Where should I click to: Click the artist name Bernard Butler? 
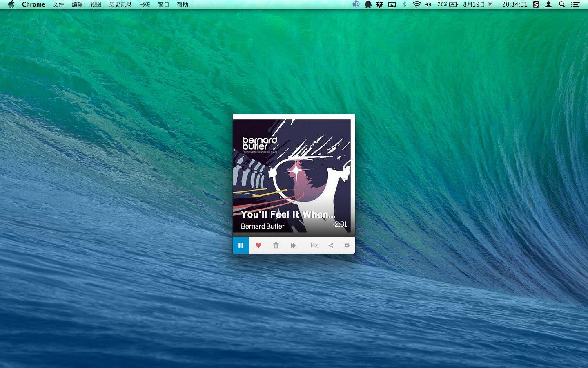[263, 226]
